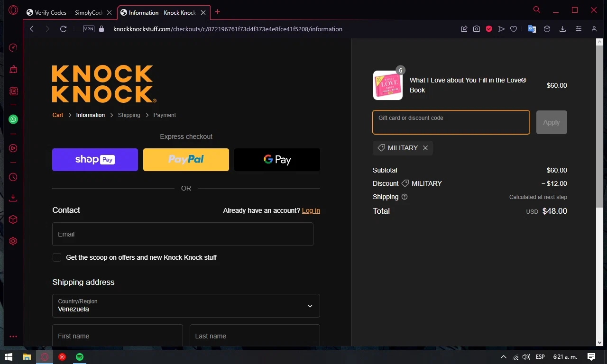Open the red ad blocker shield
The width and height of the screenshot is (607, 364).
point(489,29)
